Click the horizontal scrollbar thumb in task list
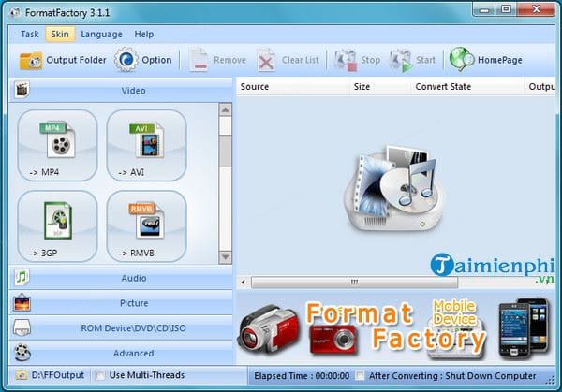The width and height of the screenshot is (562, 392). pyautogui.click(x=354, y=283)
